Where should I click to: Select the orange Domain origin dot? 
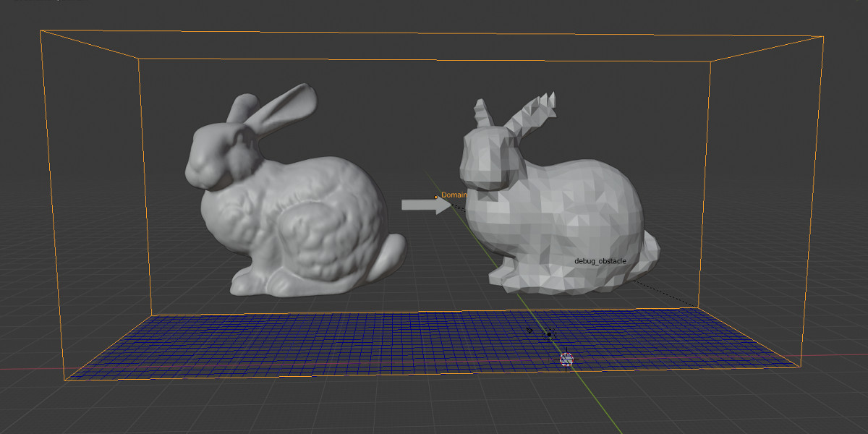pyautogui.click(x=435, y=197)
